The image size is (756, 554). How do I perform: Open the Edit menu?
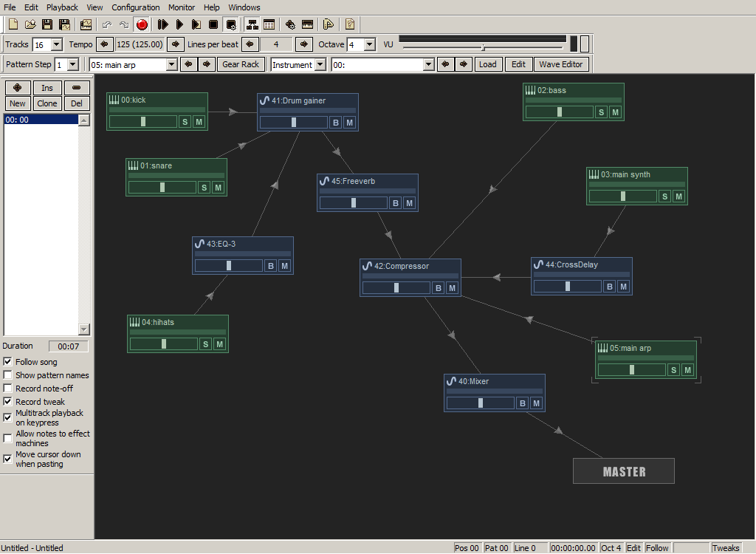point(31,7)
